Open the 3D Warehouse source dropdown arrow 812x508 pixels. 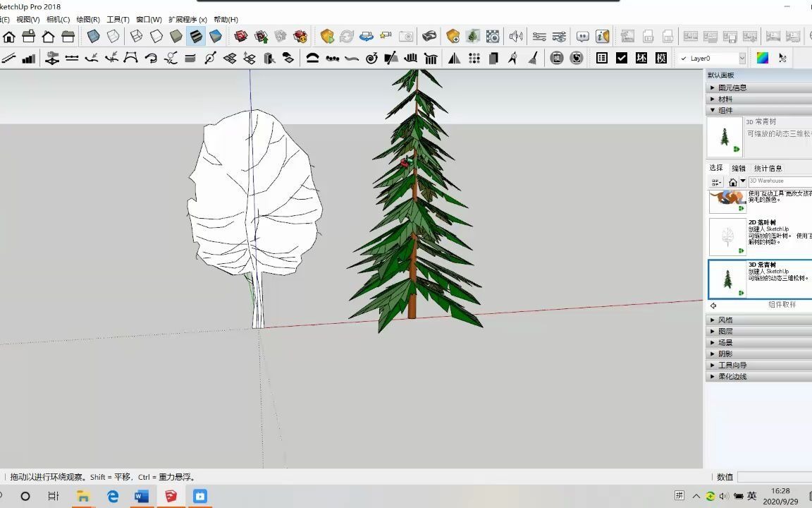point(742,183)
